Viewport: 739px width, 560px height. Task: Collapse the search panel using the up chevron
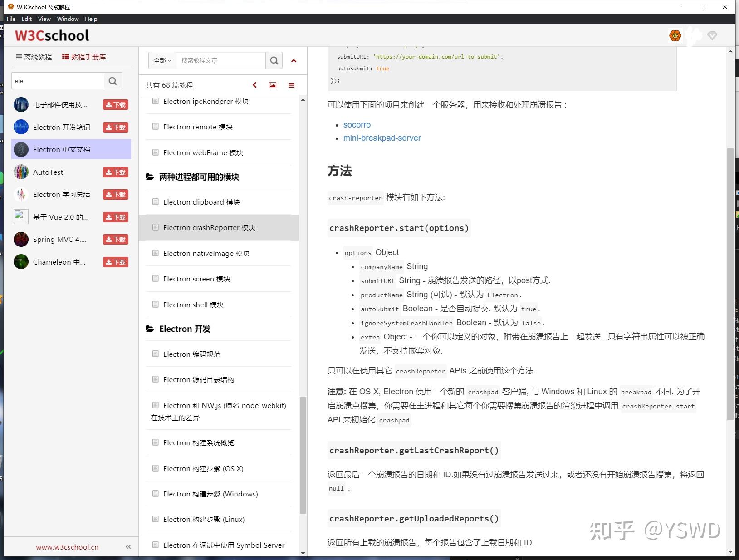(294, 60)
